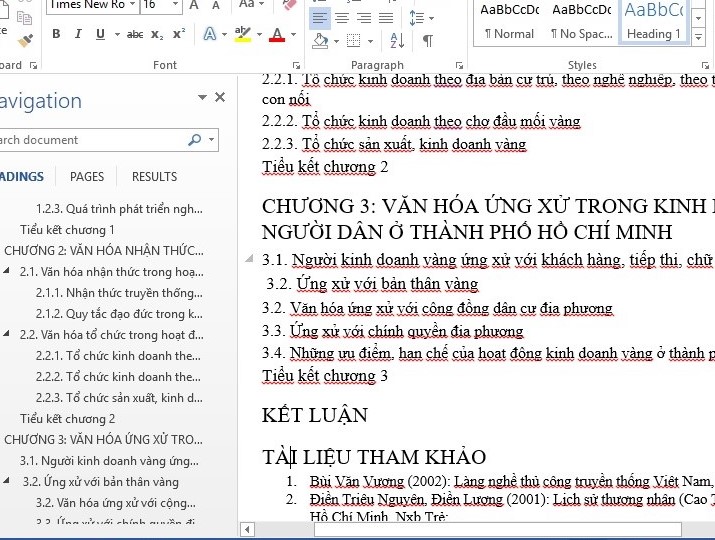Open the Font dialog launcher
The image size is (715, 540).
coord(296,65)
